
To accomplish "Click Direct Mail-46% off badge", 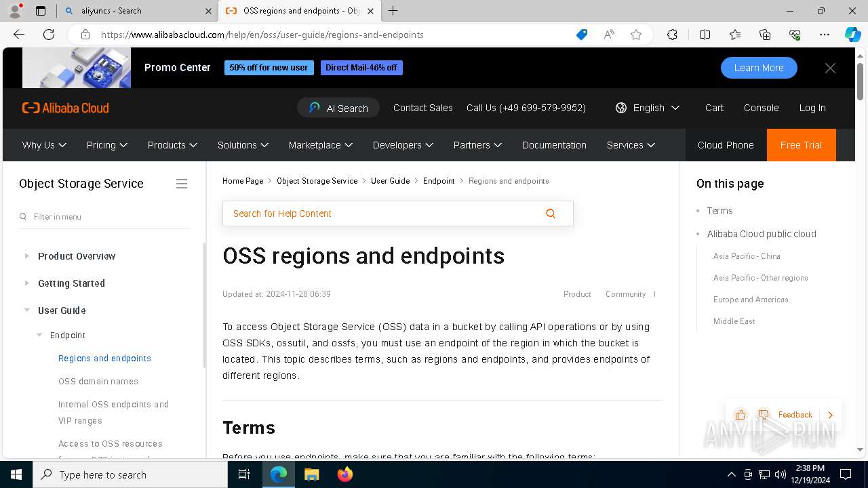I will 361,68.
